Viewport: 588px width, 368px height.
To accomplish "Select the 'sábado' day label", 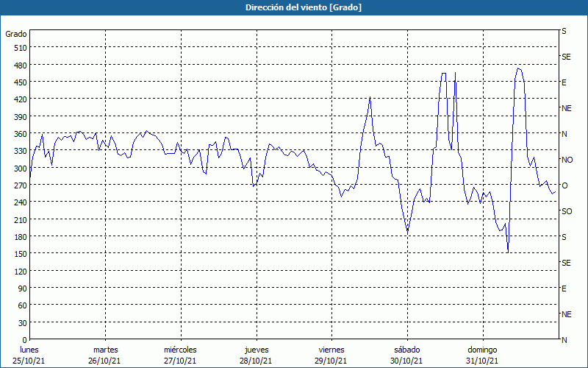I will tap(407, 350).
